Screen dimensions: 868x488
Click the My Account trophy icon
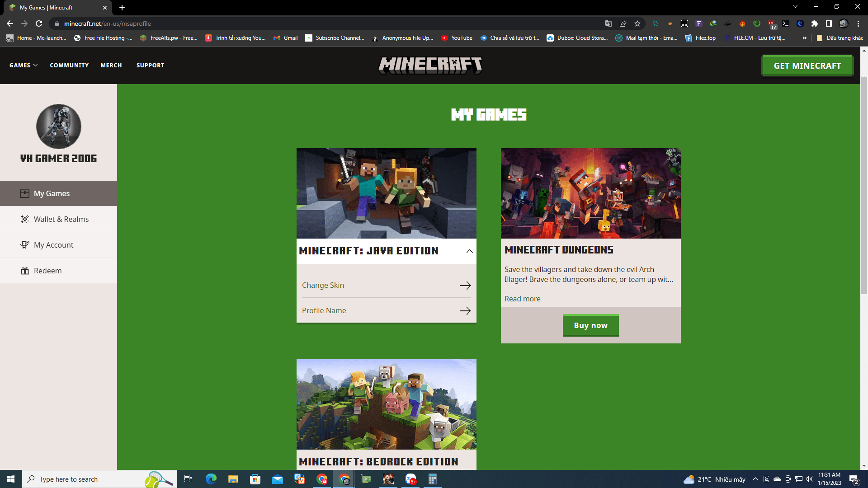pyautogui.click(x=24, y=245)
